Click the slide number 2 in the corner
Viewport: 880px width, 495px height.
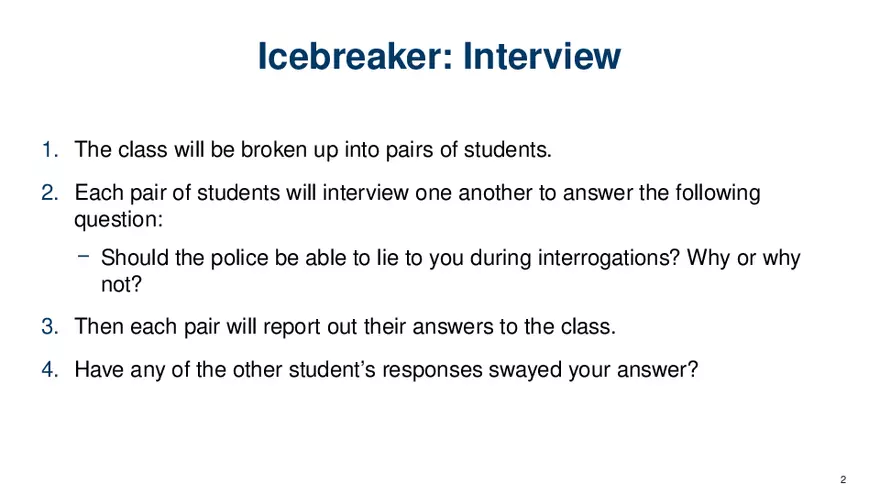844,478
